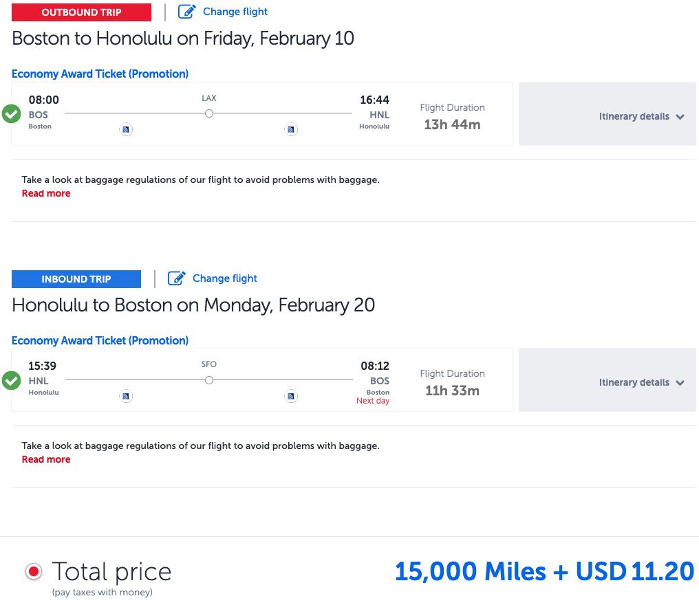Screen dimensions: 699x616
Task: Select the airline logo on the HNL-SFO segment
Action: click(126, 396)
